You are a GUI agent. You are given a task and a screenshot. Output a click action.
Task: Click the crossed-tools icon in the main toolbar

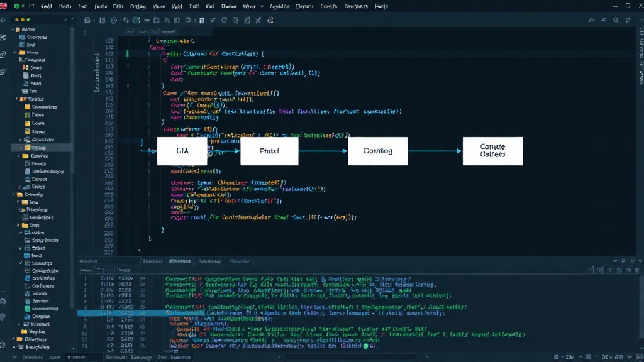258,20
